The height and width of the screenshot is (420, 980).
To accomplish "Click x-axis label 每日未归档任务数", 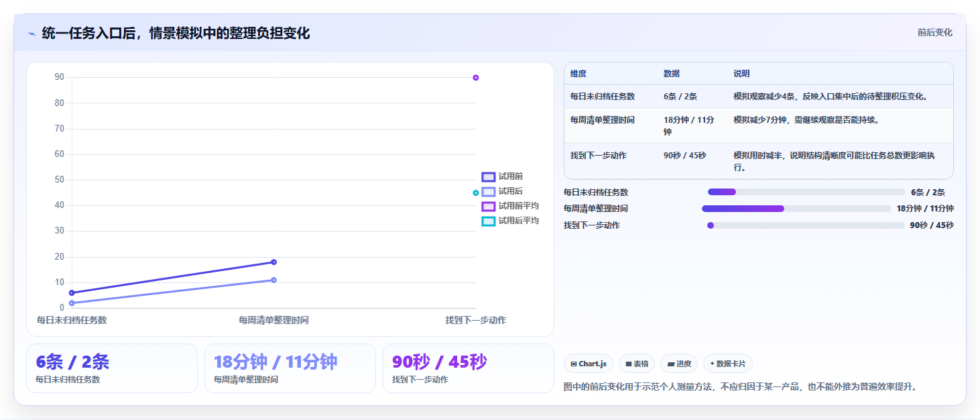I will [x=72, y=320].
